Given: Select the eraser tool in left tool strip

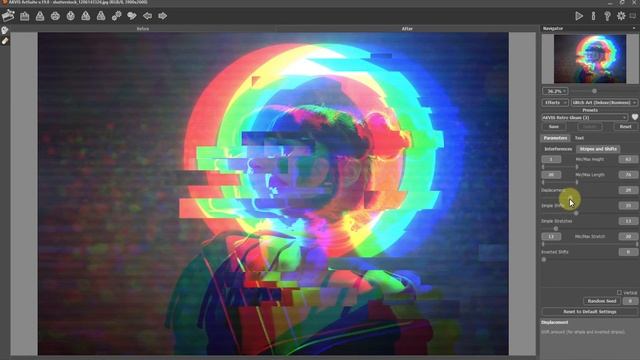Looking at the screenshot, I should tap(5, 41).
